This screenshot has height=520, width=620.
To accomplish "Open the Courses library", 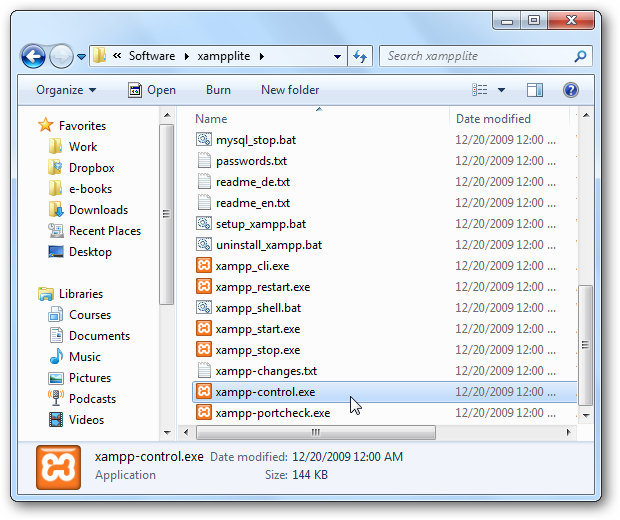I will tap(90, 315).
